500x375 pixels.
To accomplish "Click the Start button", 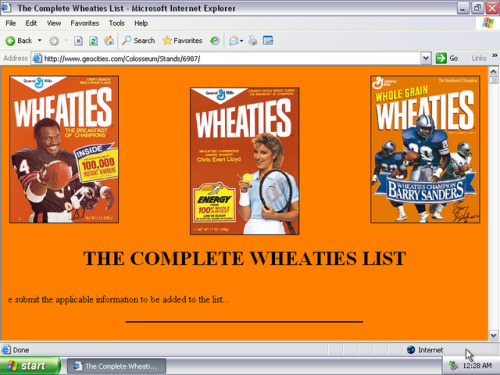I will (30, 366).
